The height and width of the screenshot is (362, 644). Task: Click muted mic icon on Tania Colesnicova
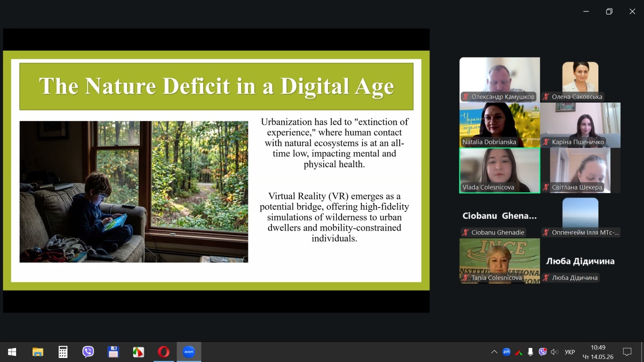[466, 278]
